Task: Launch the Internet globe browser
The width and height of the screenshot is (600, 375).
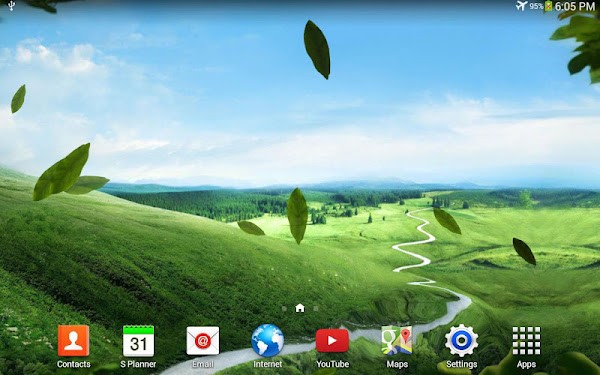Action: [267, 341]
